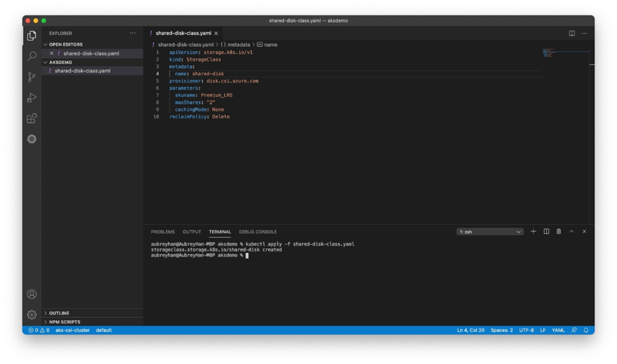The image size is (617, 364).
Task: Open the terminal selector dropdown 1: zsh
Action: pos(490,232)
